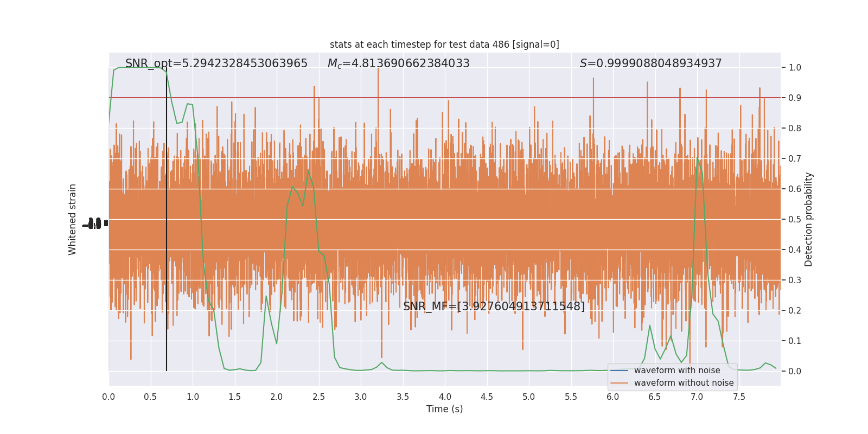The width and height of the screenshot is (868, 434).
Task: Click the green curve peak near 7.0 seconds
Action: point(697,158)
